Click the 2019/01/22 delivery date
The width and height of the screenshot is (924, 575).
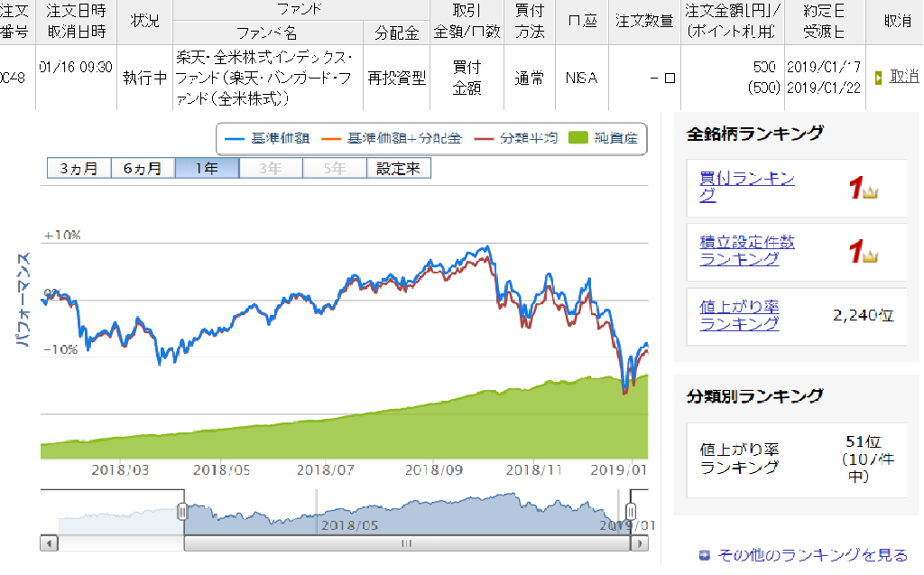(x=824, y=88)
